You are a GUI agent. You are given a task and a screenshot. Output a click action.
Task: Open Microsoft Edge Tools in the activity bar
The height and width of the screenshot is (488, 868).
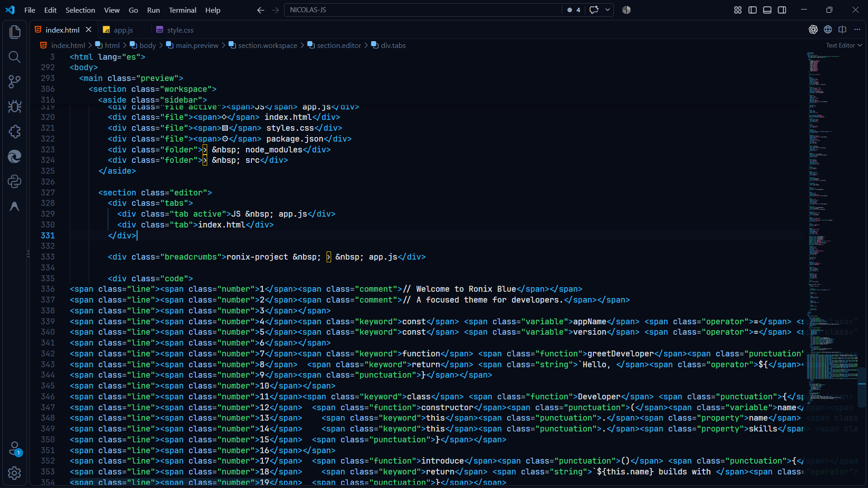14,156
